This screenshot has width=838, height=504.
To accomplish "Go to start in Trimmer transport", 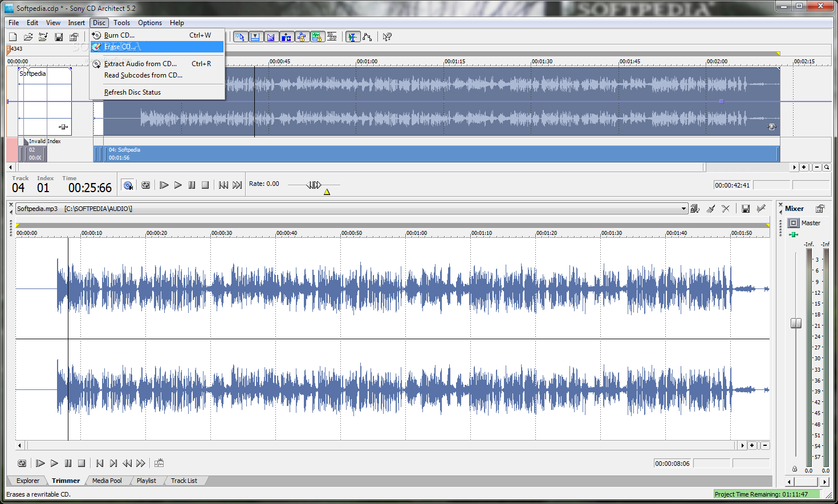I will [x=100, y=464].
